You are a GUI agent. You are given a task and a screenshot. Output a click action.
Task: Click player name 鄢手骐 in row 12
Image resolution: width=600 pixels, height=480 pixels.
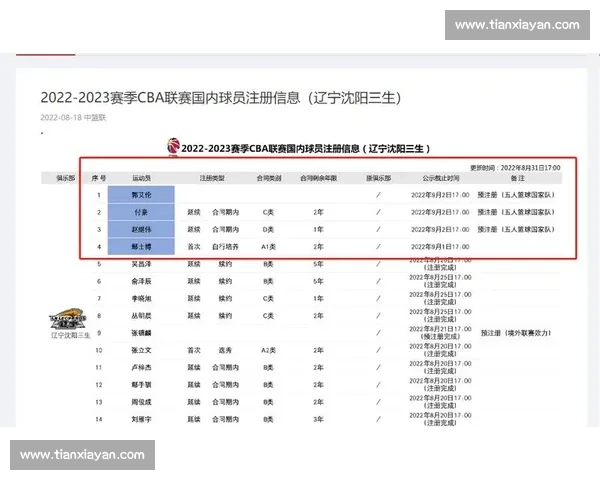point(141,385)
